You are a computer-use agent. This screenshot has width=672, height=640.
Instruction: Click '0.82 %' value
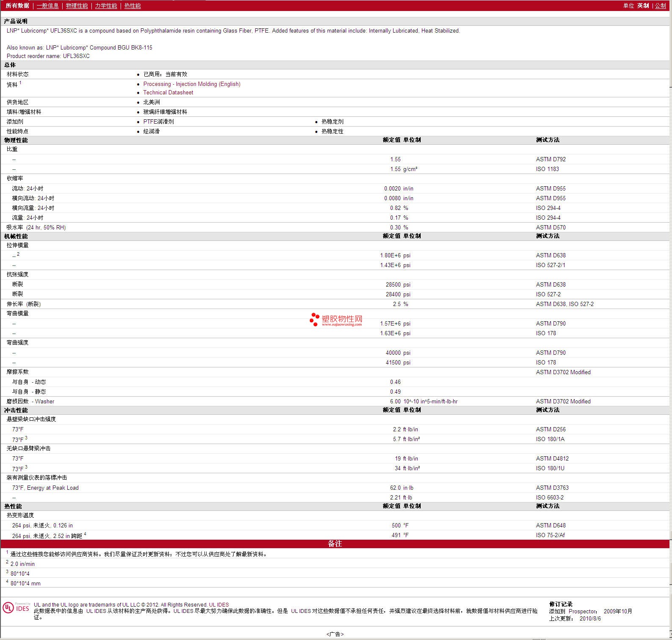[x=399, y=208]
